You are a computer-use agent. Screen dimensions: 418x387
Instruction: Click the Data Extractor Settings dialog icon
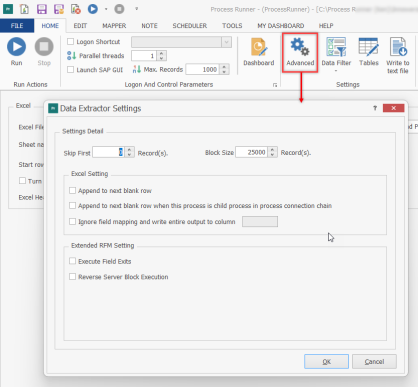(53, 108)
